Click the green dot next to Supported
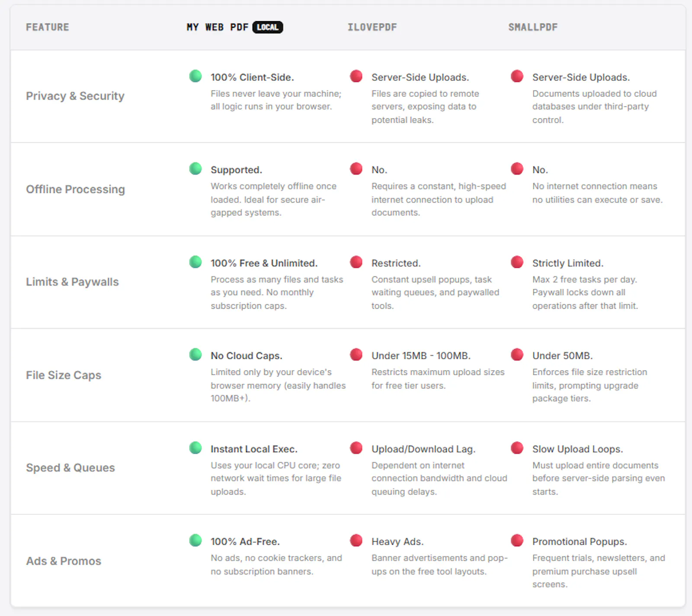Screen dimensions: 692x616 coord(195,169)
